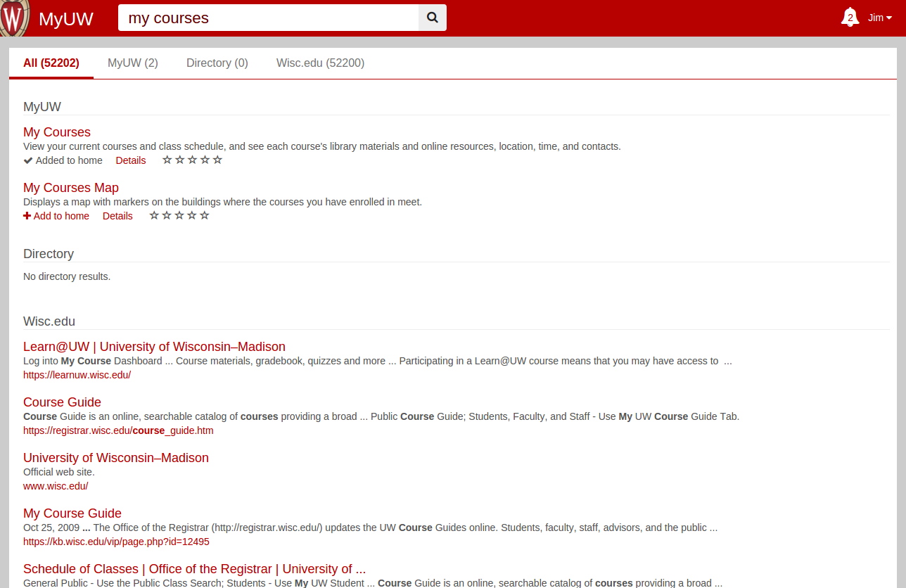Rate My Courses five stars
906x588 pixels.
coord(217,160)
